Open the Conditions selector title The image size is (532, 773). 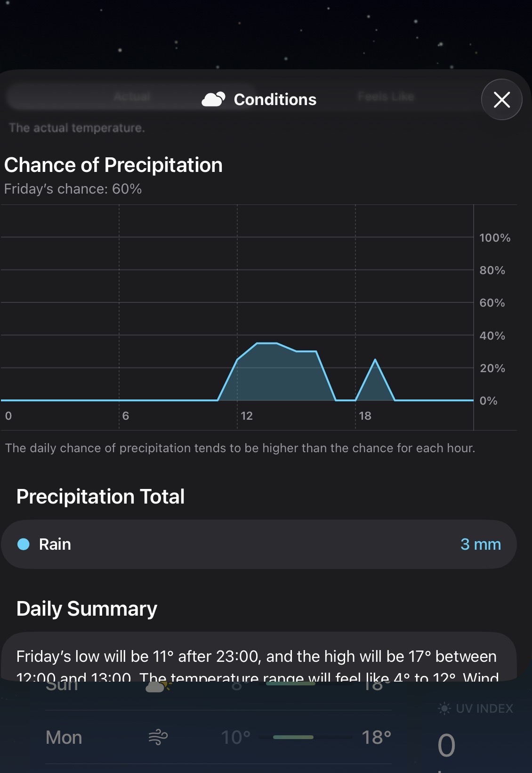pos(275,99)
